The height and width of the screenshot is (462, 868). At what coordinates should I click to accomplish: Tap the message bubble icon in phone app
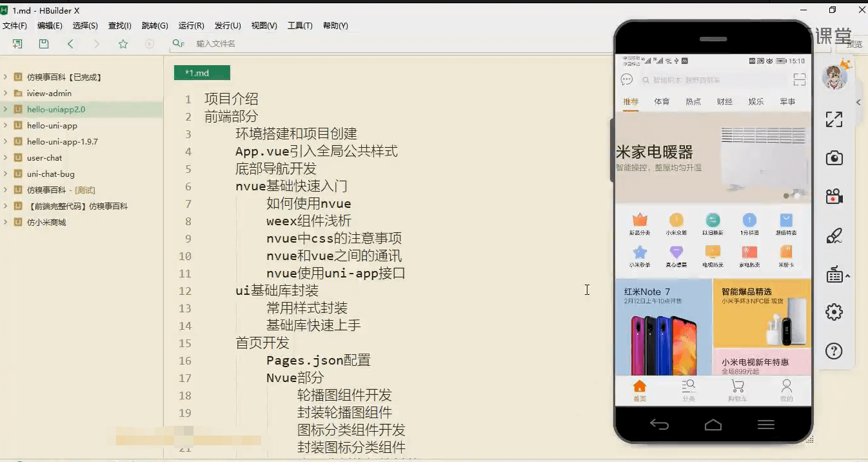click(x=627, y=79)
